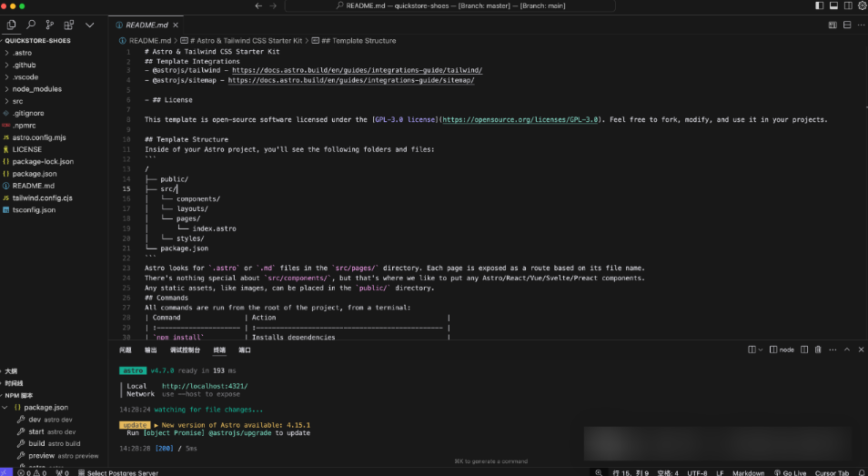Expand the src folder in explorer
868x476 pixels.
pyautogui.click(x=17, y=101)
